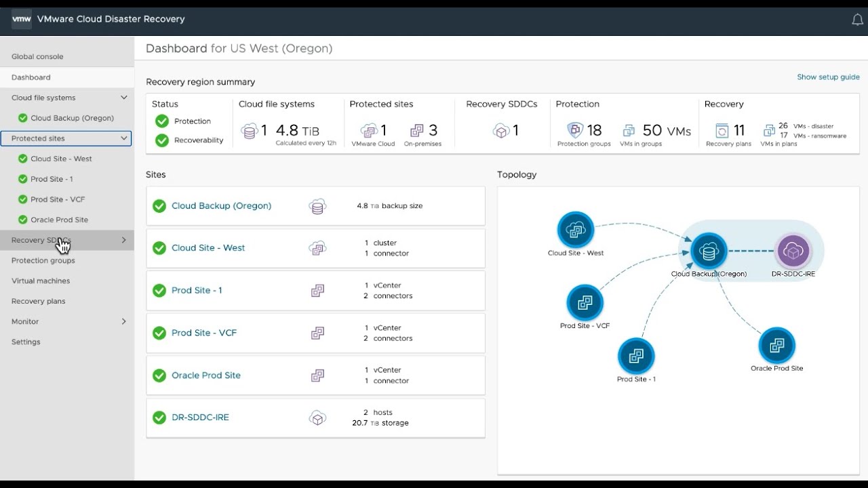Select Dashboard in the sidebar
Screen dimensions: 868x488
[x=67, y=77]
